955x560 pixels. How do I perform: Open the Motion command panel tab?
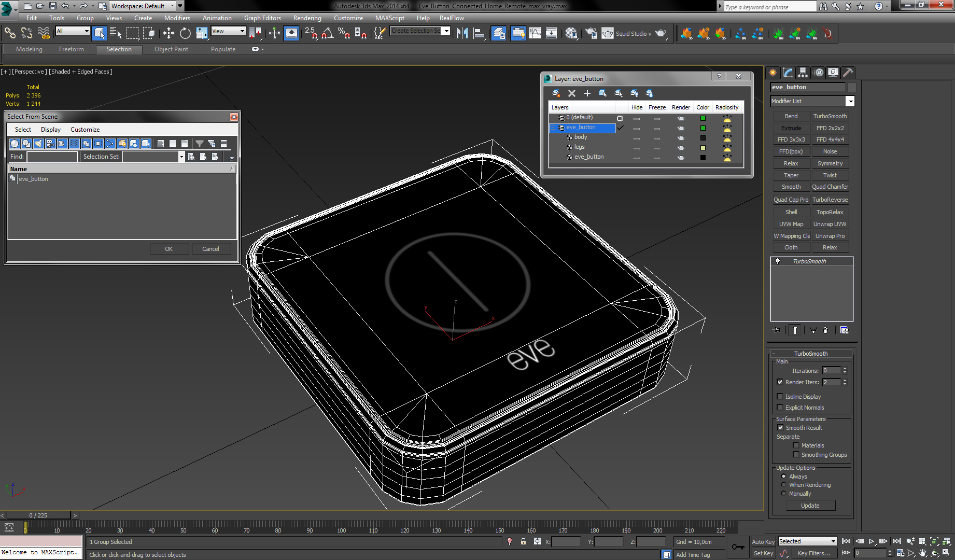(818, 73)
